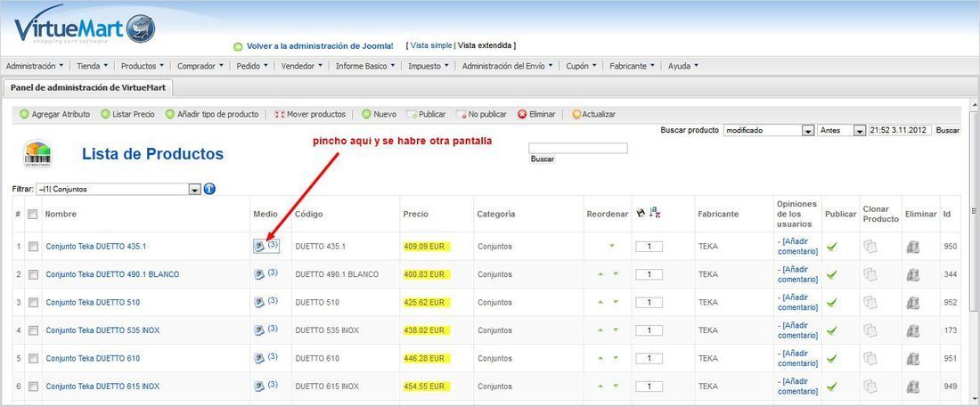Click Volver a la administración de Joomla! link

click(320, 46)
